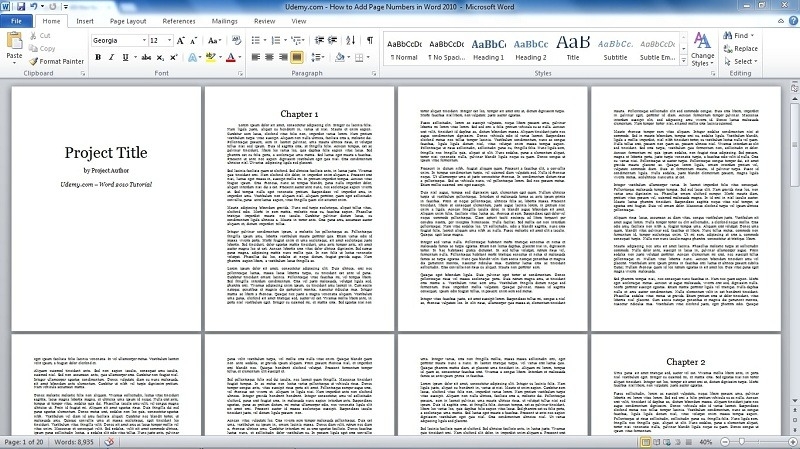This screenshot has height=449, width=800.
Task: Click the Decrease Indent icon
Action: pyautogui.click(x=319, y=40)
